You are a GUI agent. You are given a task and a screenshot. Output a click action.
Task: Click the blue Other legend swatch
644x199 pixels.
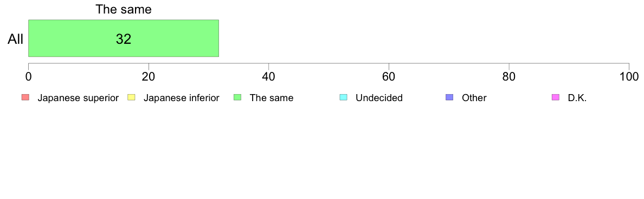tap(449, 97)
